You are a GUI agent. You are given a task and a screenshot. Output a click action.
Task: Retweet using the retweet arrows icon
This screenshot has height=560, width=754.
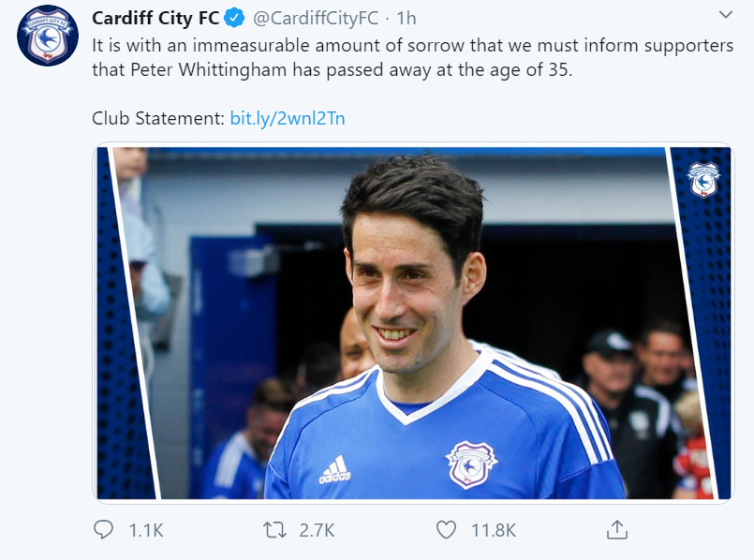tap(274, 530)
